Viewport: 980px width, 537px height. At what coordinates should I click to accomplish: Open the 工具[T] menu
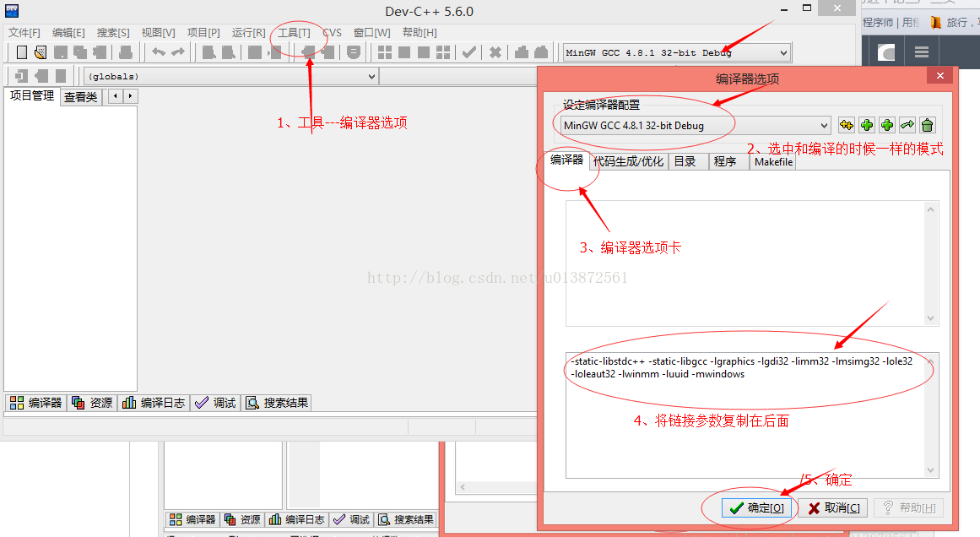click(x=294, y=33)
